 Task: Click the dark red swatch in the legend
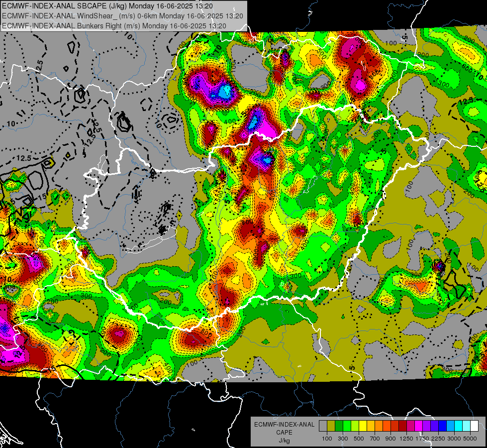(403, 426)
